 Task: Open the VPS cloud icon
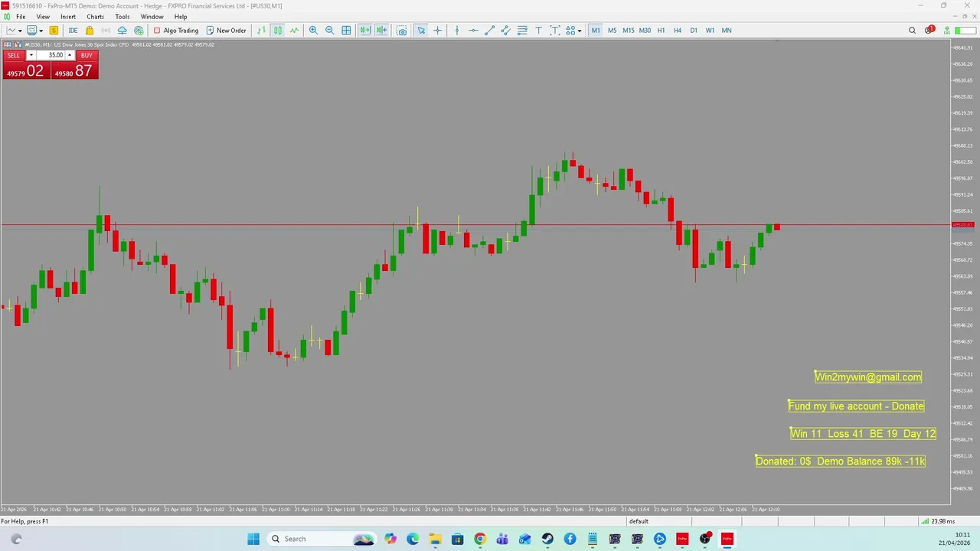pos(122,31)
